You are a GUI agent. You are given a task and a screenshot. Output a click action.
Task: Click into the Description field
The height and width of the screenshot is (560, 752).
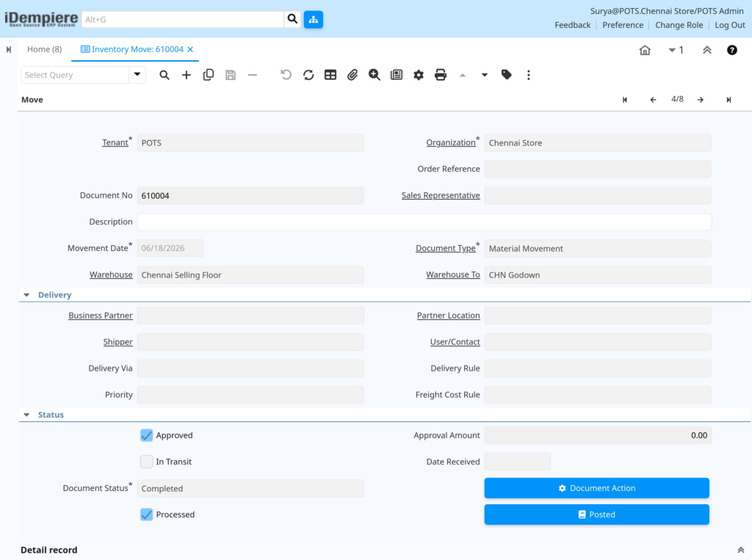click(x=424, y=222)
